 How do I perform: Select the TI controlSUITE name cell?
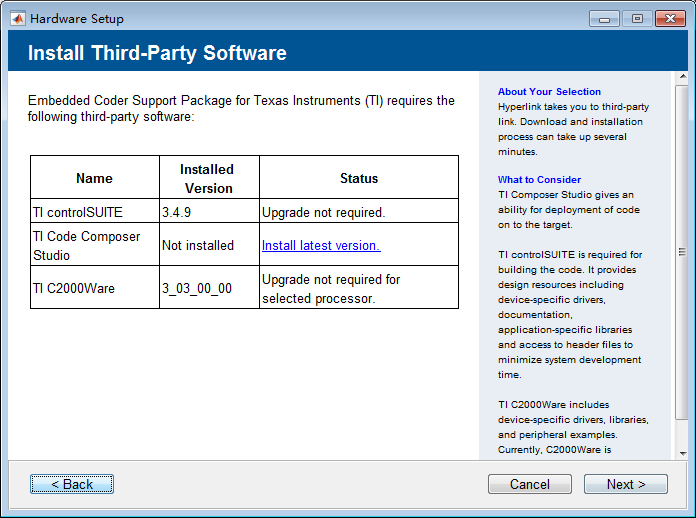pos(95,211)
